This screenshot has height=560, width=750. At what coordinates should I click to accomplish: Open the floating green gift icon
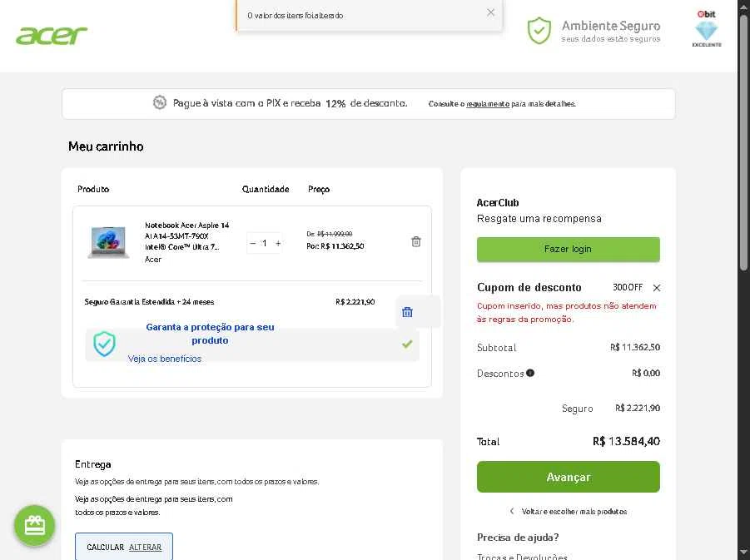(34, 526)
